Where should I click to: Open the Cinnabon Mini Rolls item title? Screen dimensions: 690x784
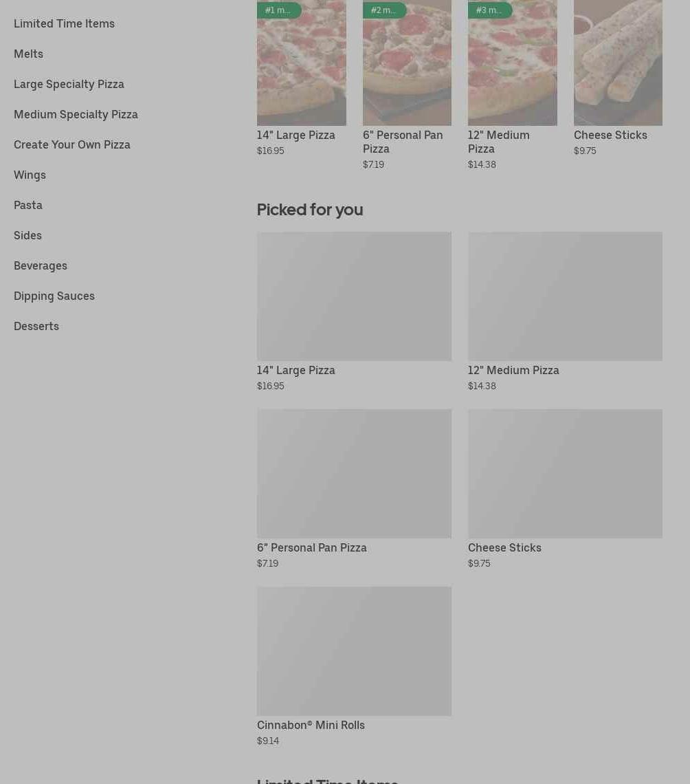pyautogui.click(x=311, y=725)
